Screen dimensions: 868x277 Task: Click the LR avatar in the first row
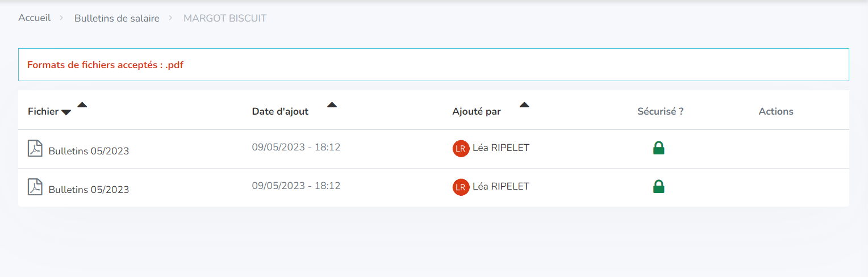tap(461, 149)
